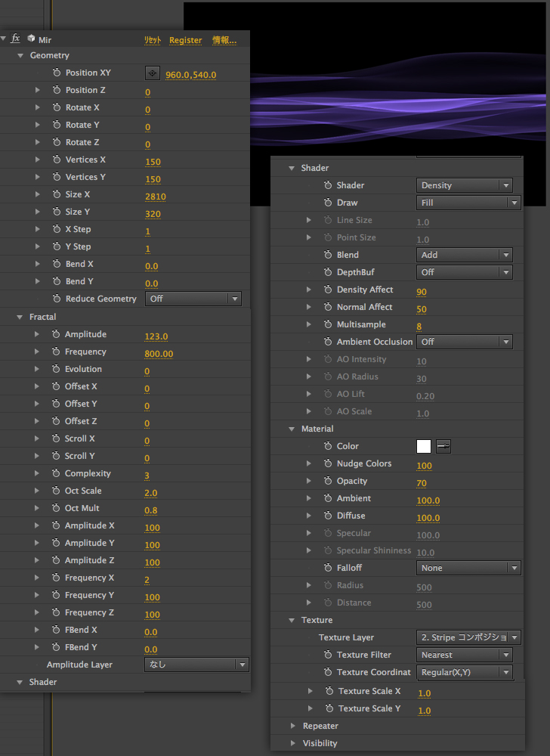
Task: Open the Texture Layer dropdown
Action: click(x=468, y=637)
